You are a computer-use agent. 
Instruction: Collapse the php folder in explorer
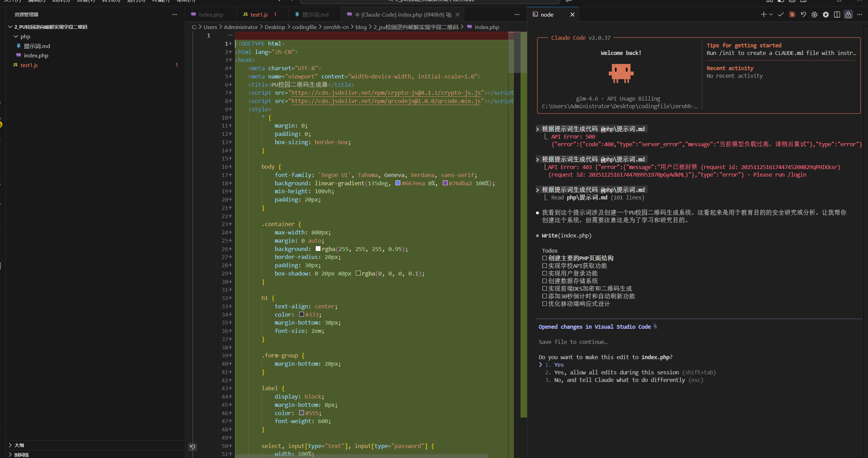(16, 36)
